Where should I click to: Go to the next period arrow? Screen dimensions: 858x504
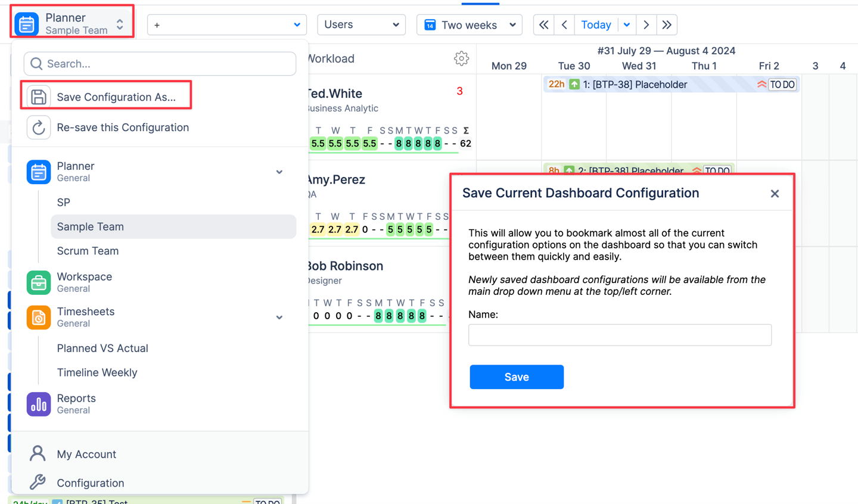646,25
